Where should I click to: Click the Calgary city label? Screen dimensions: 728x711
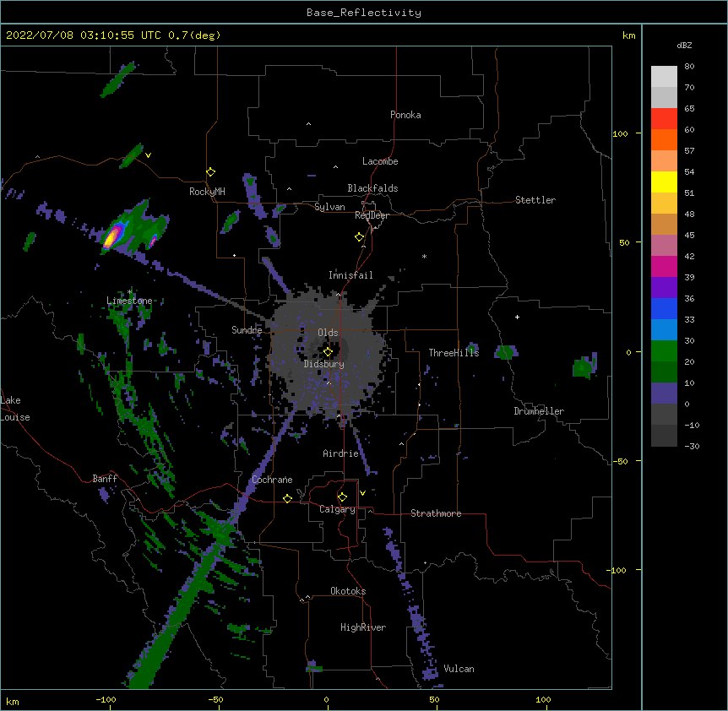tap(337, 509)
